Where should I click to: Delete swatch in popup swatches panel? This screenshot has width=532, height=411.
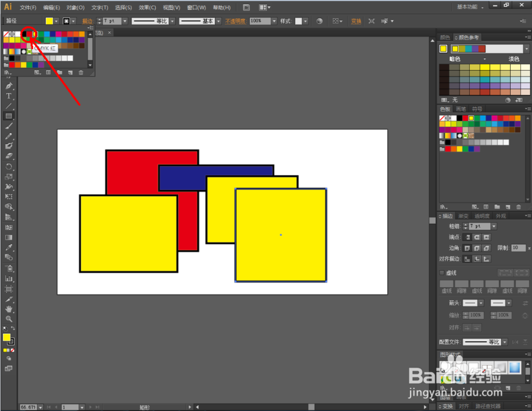81,72
